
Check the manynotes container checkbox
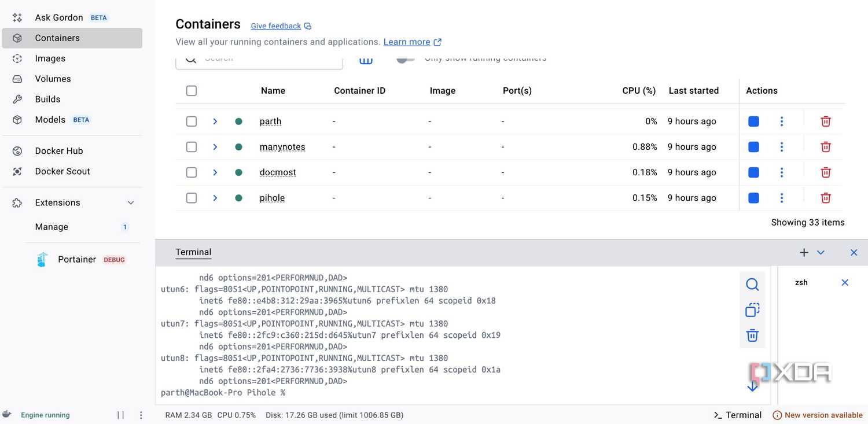pos(192,147)
